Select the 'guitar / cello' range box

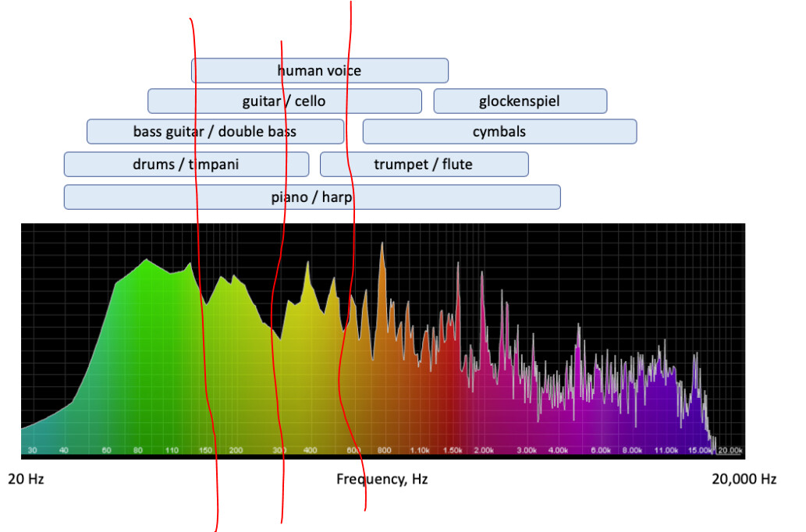pyautogui.click(x=285, y=101)
